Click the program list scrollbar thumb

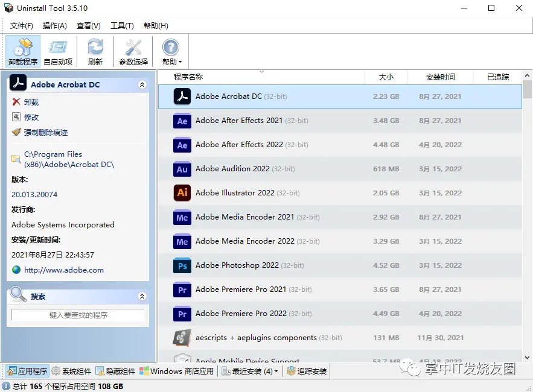(527, 89)
